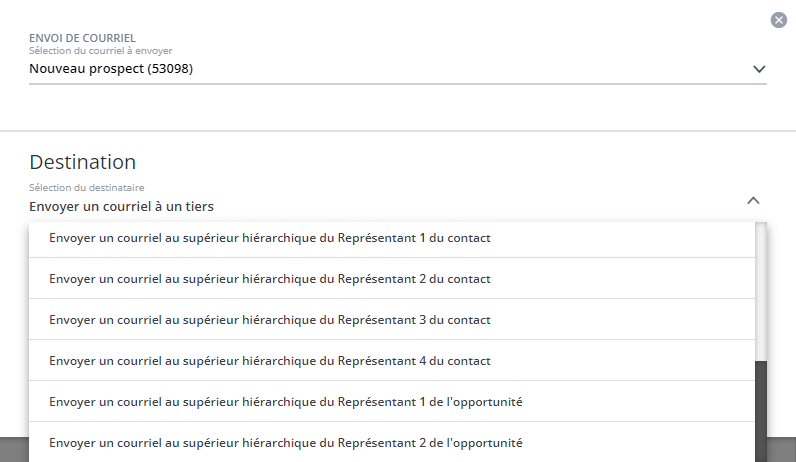Pick supérieur hiérarchique du Représentant 3 du contact
This screenshot has width=796, height=462.
pyautogui.click(x=270, y=319)
